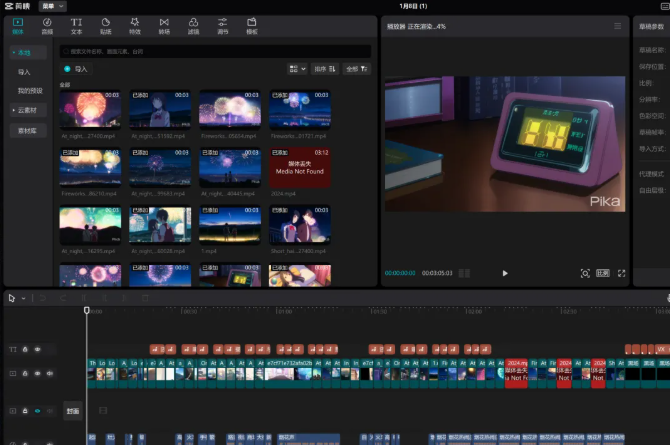Select the e7cf71e732afa02b clip on timeline
670x445 pixels.
290,371
